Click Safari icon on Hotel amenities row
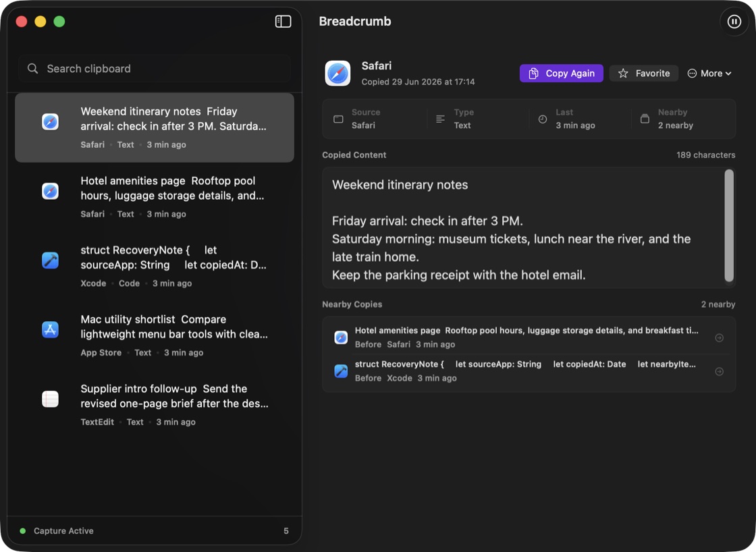Screen dimensions: 756x552 click(50, 191)
